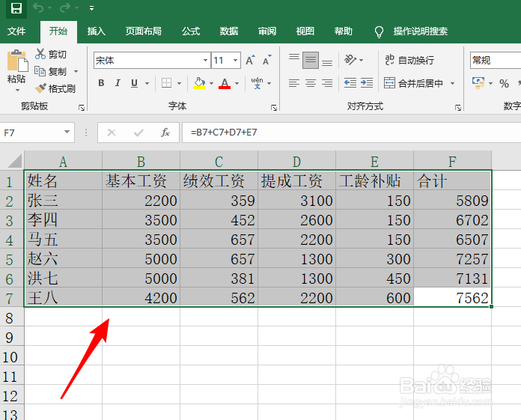The width and height of the screenshot is (521, 420).
Task: Click the Undo arrow icon
Action: click(38, 8)
